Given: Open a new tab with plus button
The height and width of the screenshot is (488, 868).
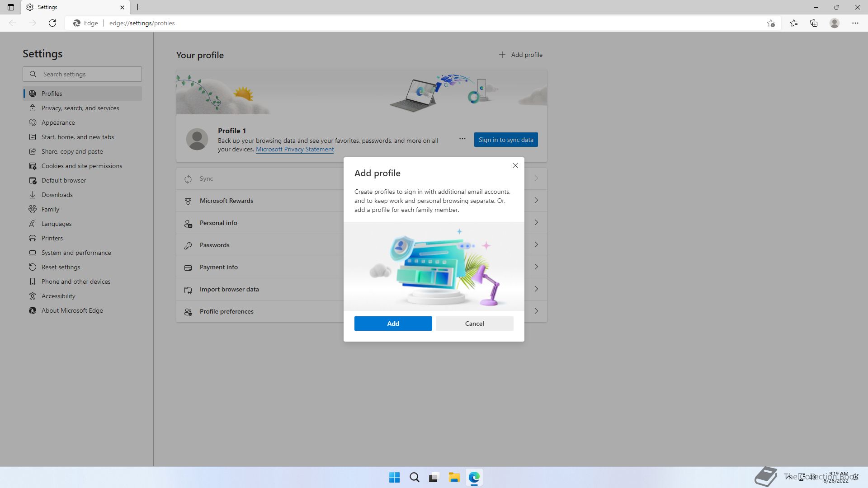Looking at the screenshot, I should tap(137, 7).
